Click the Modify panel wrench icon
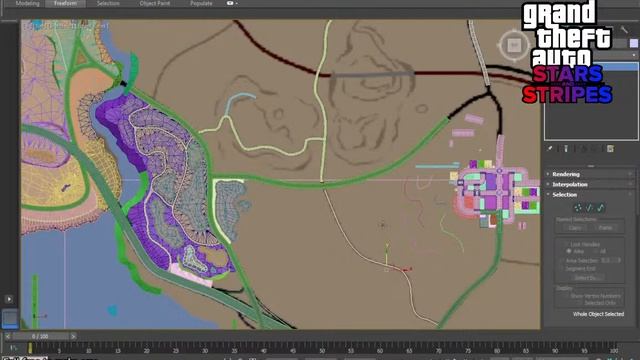 624,29
